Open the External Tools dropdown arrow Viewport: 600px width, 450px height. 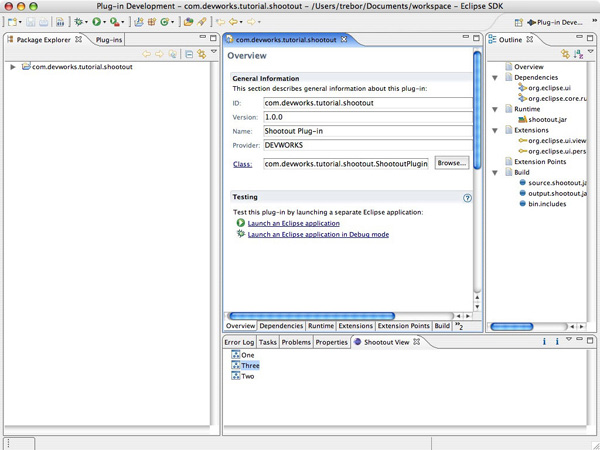tap(122, 22)
